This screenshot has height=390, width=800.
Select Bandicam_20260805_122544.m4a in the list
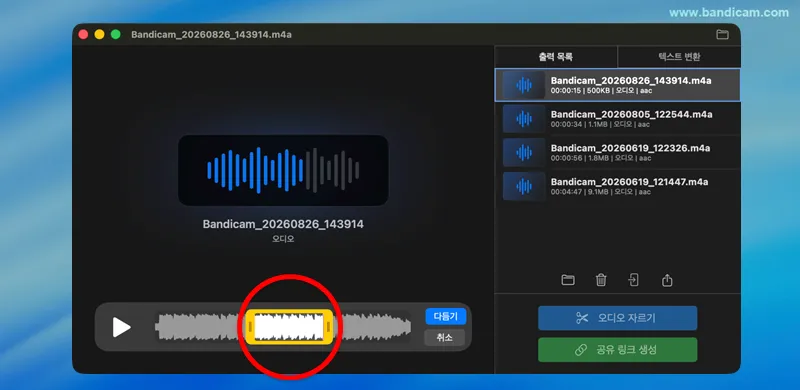pyautogui.click(x=617, y=118)
